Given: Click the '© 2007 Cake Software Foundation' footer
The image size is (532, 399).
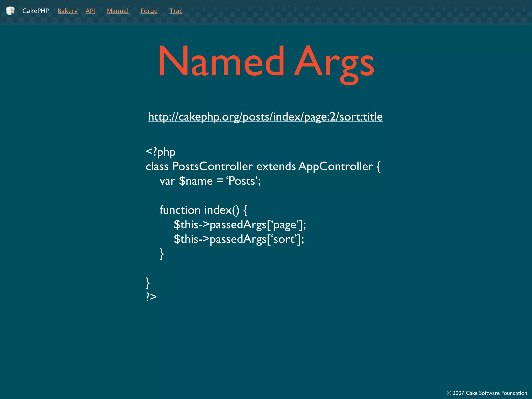Looking at the screenshot, I should (x=487, y=393).
